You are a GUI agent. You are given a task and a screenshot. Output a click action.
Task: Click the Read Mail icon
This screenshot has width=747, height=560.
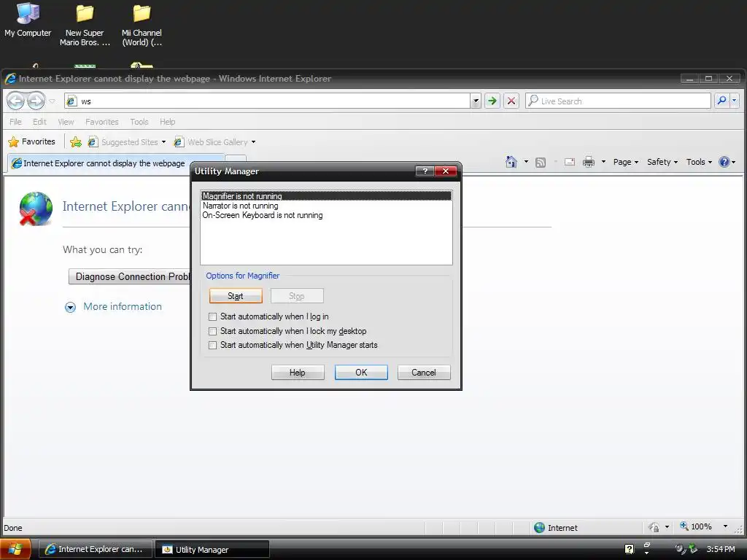(569, 162)
